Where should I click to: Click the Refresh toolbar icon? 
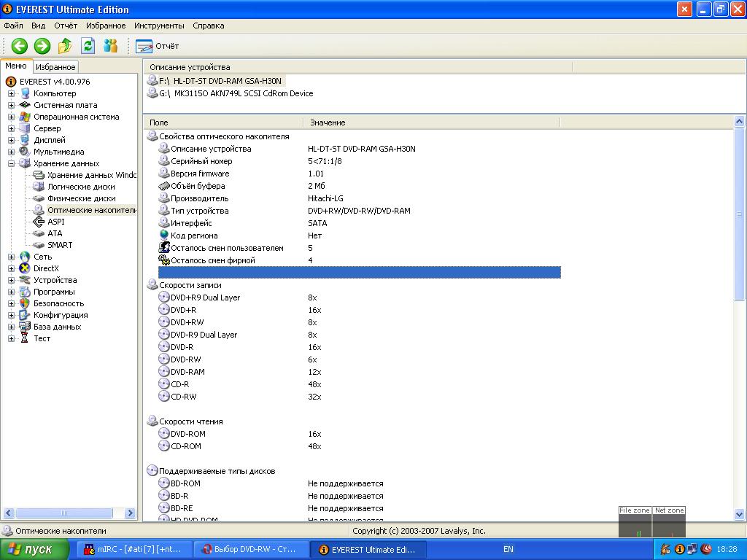[88, 46]
